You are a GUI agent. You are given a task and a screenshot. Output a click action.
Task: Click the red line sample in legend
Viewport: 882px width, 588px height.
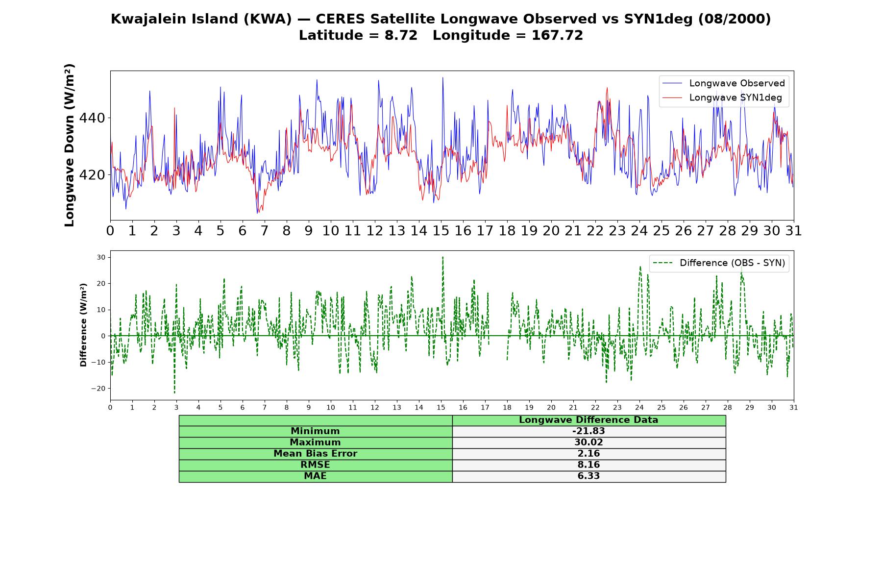(672, 98)
